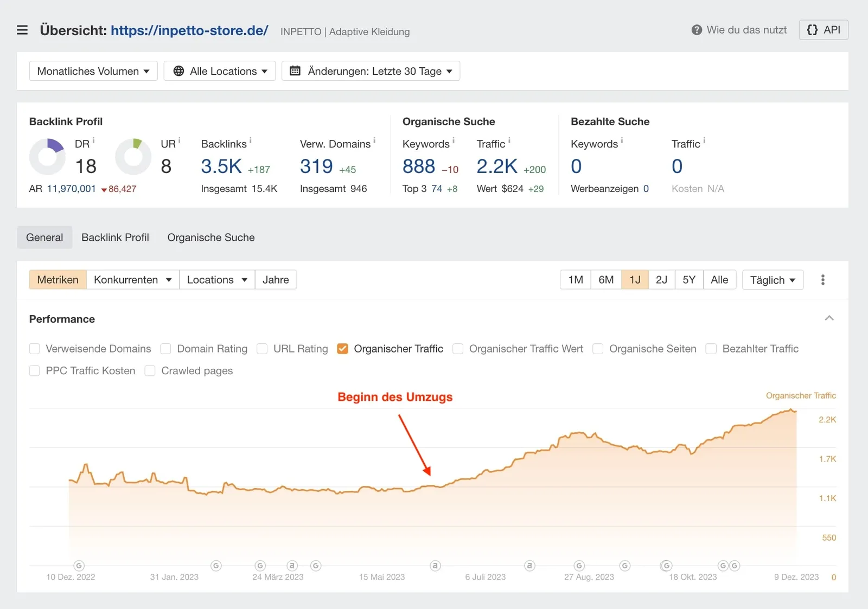The height and width of the screenshot is (609, 868).
Task: Open Alle Locations dropdown
Action: tap(220, 71)
